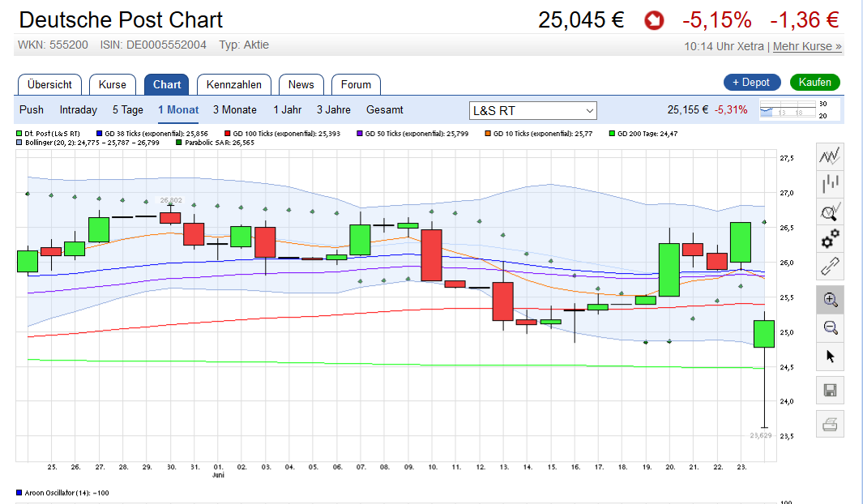Choose the 1 Jahr timeframe

coord(288,109)
